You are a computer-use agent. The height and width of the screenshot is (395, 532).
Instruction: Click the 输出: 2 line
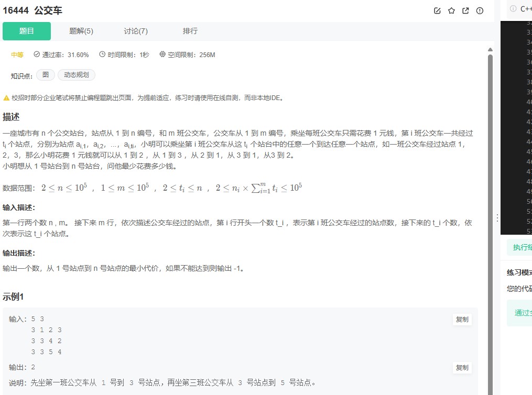click(x=22, y=367)
